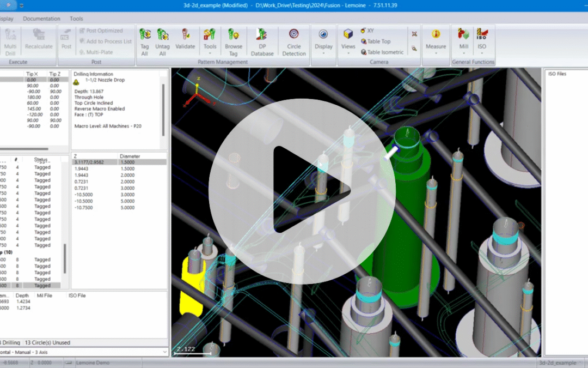Expand the Views camera dropdown
The width and height of the screenshot is (588, 368).
click(348, 41)
